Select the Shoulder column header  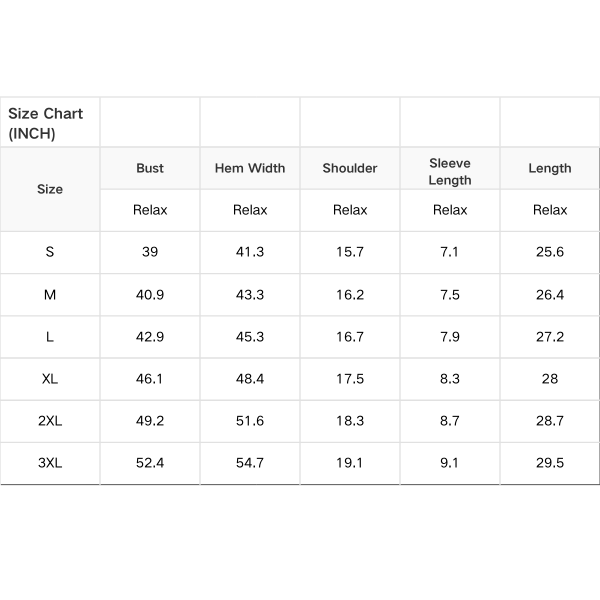tap(350, 168)
